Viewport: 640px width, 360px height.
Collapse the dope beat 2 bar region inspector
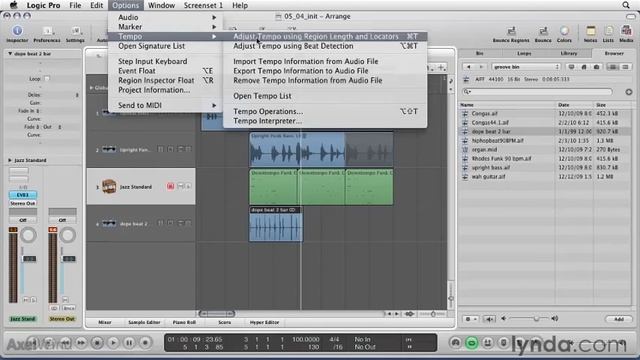(10, 53)
